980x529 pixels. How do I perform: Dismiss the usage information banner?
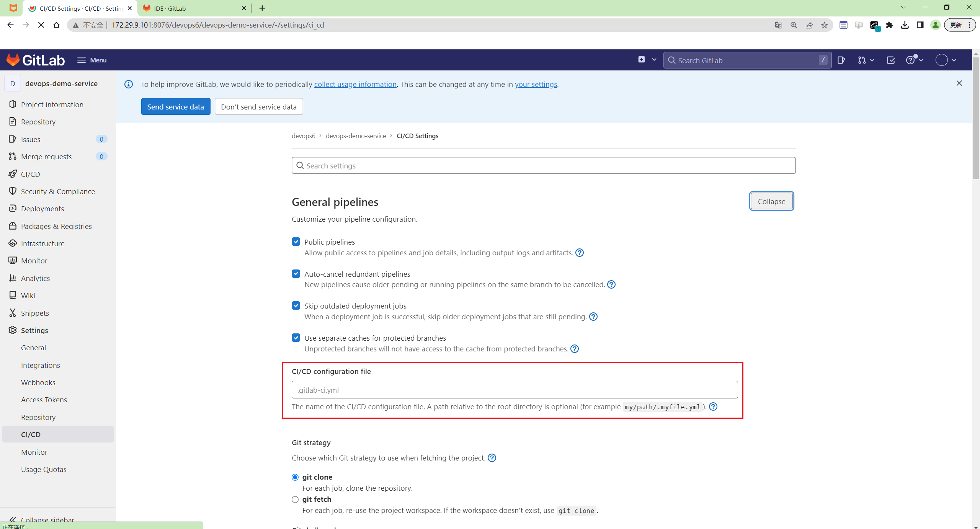959,83
